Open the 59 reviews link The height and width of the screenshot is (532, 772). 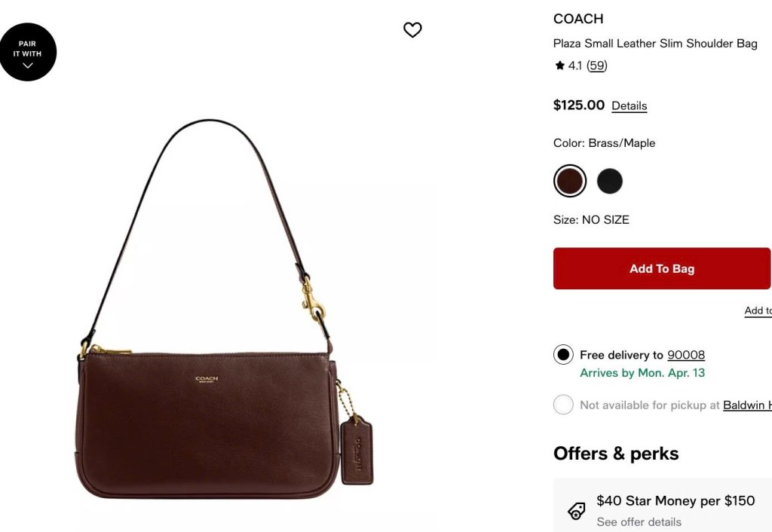(597, 66)
